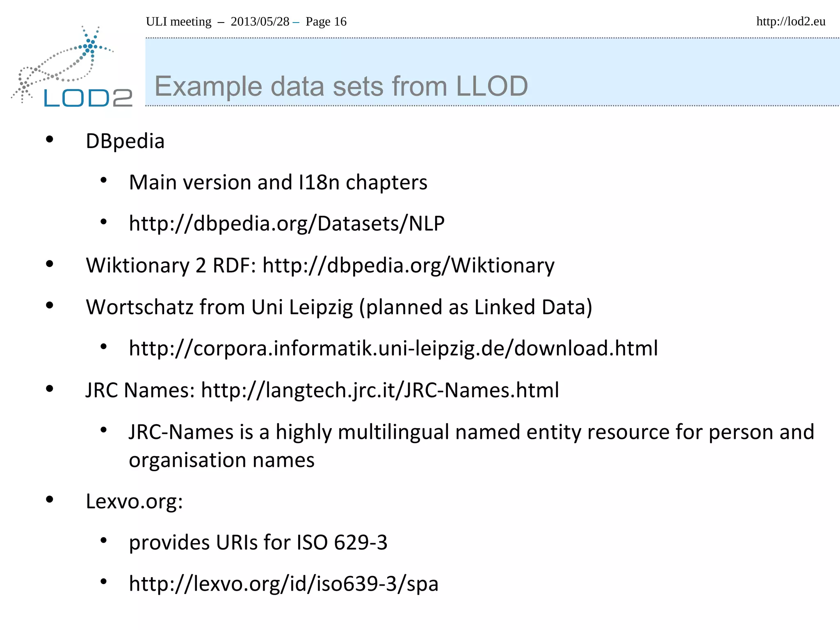Viewport: 840px width, 630px height.
Task: Click the corpora.informatik.uni-leipzig.de download URL
Action: coord(393,349)
